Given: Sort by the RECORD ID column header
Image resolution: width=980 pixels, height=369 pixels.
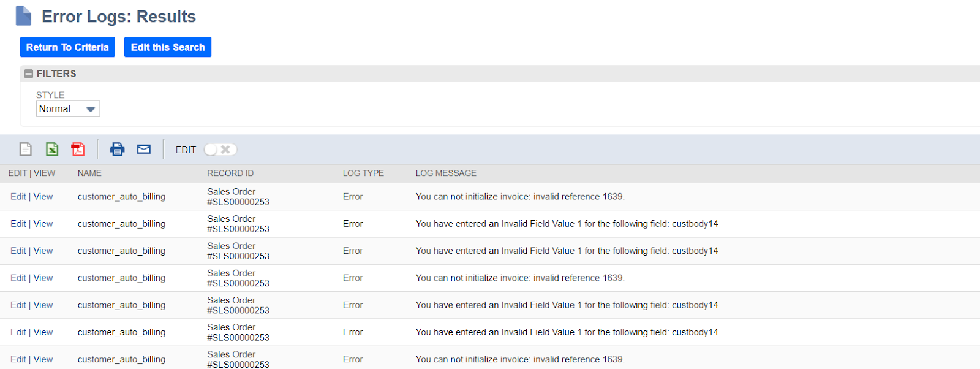Looking at the screenshot, I should [x=230, y=173].
